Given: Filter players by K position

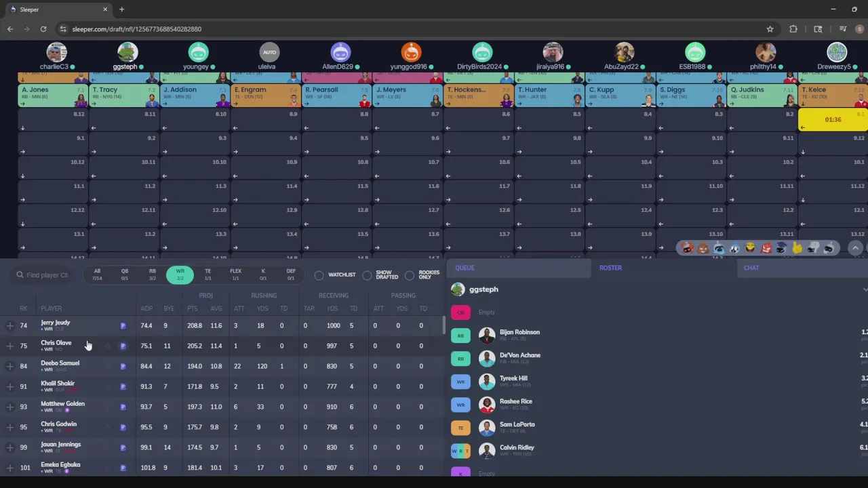Looking at the screenshot, I should coord(263,274).
